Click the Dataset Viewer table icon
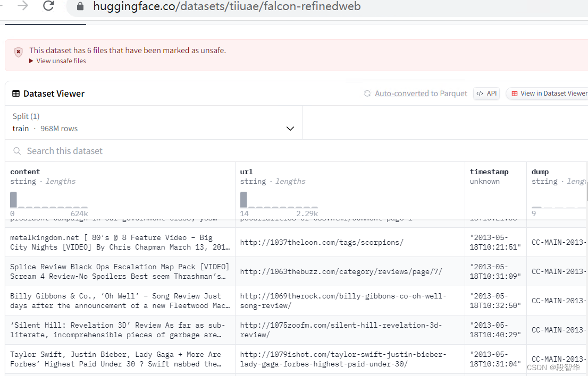 16,93
